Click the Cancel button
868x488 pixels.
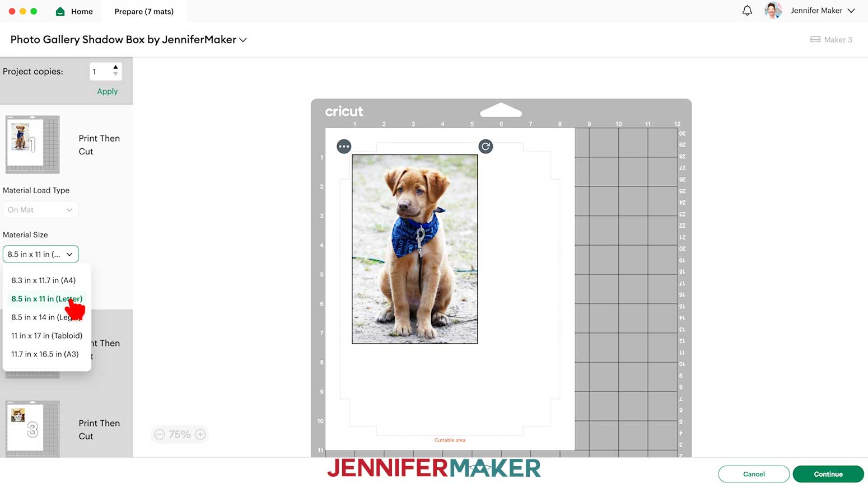(754, 474)
